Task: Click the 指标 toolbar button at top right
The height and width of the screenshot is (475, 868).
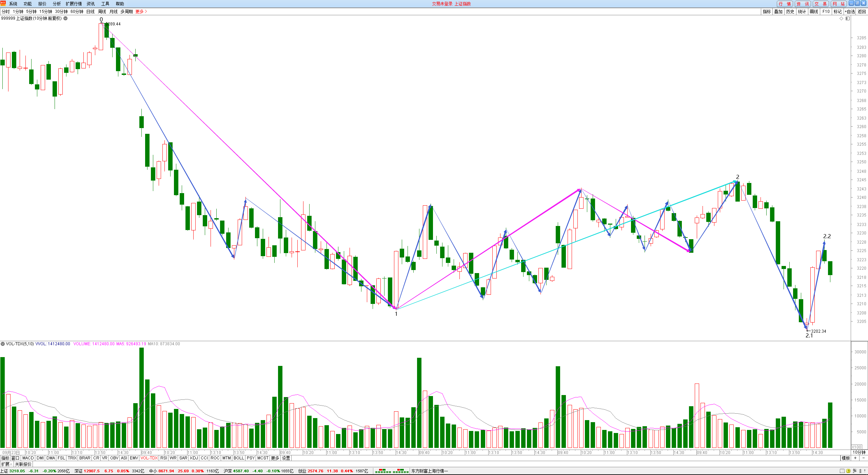Action: coord(767,12)
